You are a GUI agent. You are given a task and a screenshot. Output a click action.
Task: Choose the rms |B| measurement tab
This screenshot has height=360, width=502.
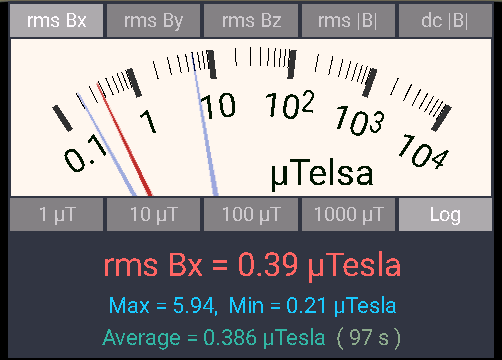348,21
